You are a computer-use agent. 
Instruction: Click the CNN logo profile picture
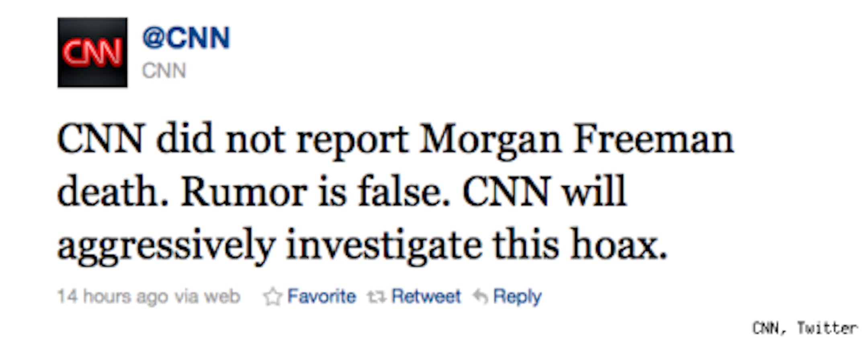tap(92, 52)
